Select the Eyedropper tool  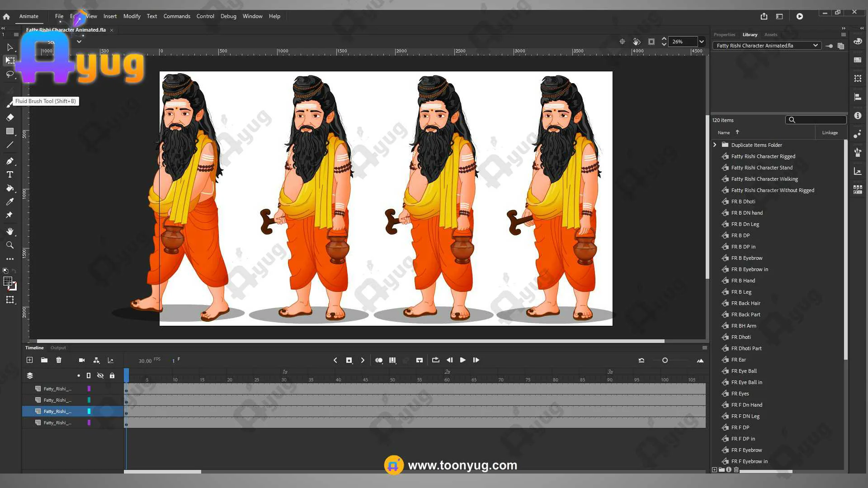tap(9, 202)
